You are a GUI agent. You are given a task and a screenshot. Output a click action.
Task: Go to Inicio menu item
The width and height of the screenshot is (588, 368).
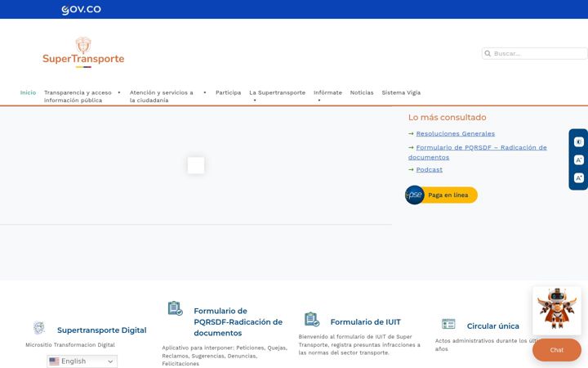(28, 92)
